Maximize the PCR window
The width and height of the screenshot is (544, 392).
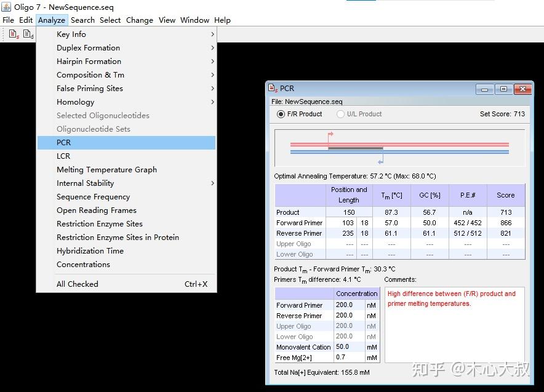tap(503, 89)
